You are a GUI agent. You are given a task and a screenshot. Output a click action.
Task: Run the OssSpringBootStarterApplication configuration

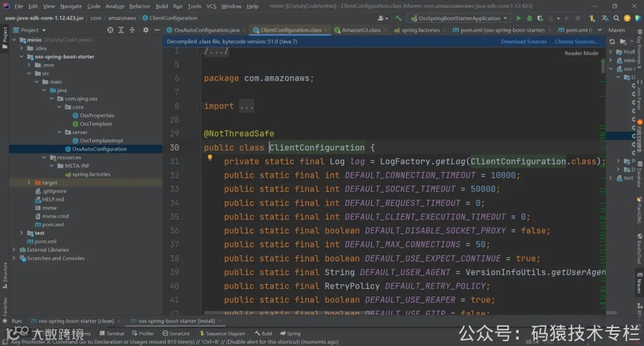519,18
